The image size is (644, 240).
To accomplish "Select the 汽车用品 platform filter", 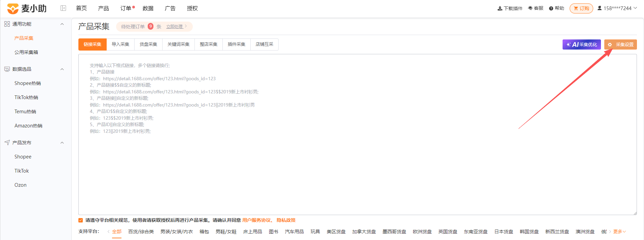I will [294, 232].
